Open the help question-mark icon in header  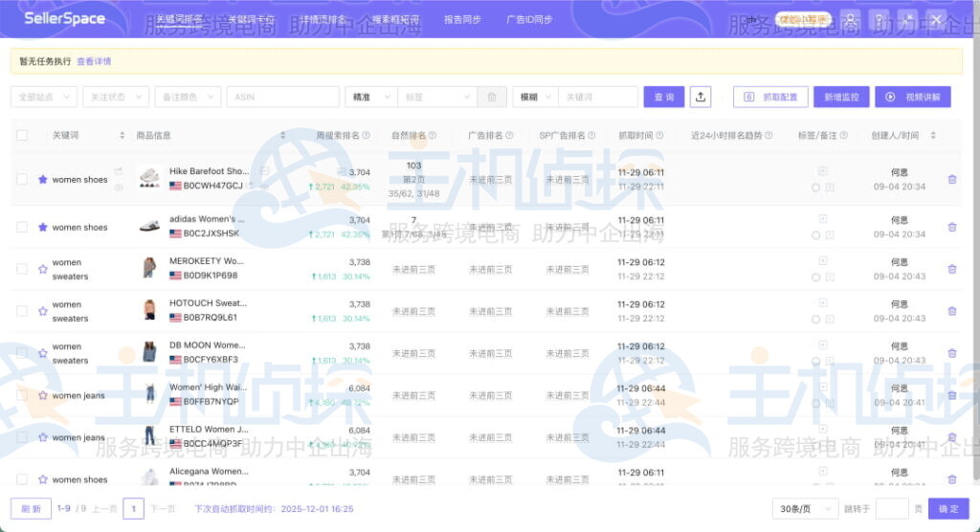[879, 19]
